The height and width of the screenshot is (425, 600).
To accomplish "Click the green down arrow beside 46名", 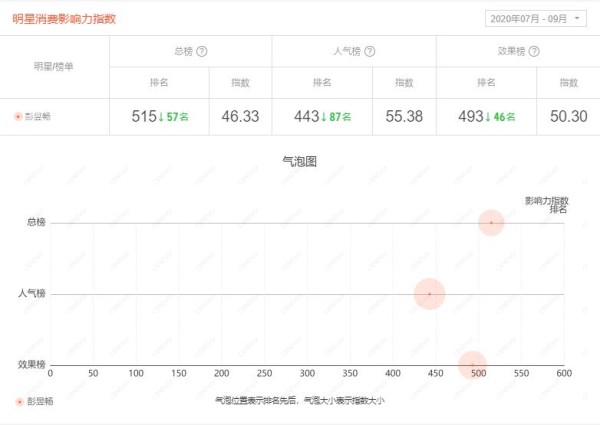I will click(489, 117).
